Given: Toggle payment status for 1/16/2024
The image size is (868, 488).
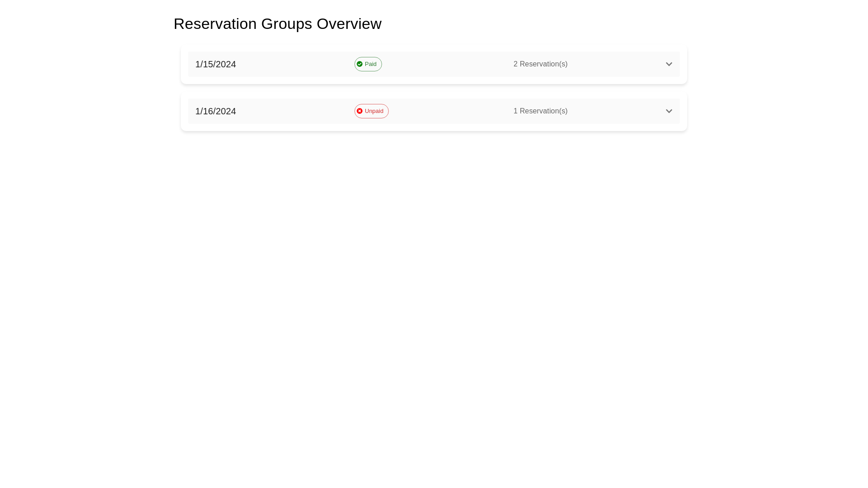Looking at the screenshot, I should pos(371,111).
